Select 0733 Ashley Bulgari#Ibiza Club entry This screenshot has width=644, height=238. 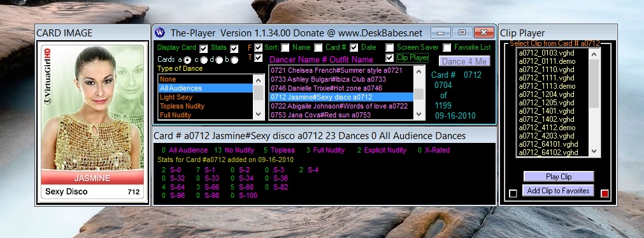pyautogui.click(x=341, y=79)
